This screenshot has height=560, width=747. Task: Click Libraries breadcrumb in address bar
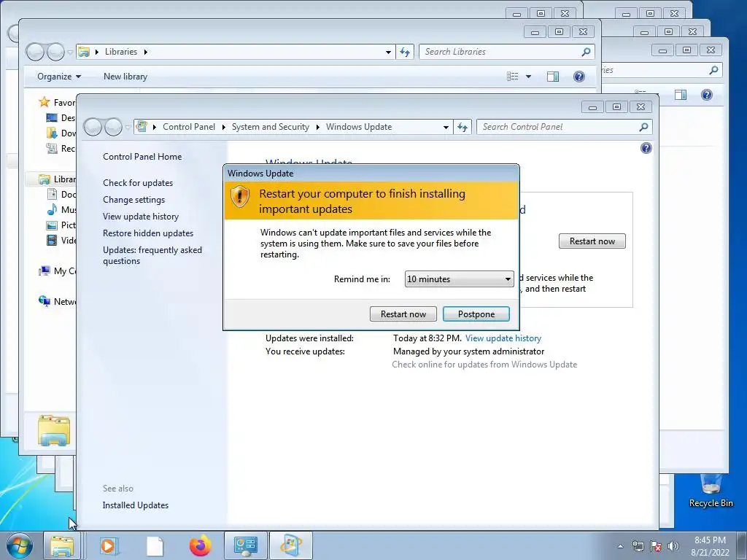pos(121,52)
